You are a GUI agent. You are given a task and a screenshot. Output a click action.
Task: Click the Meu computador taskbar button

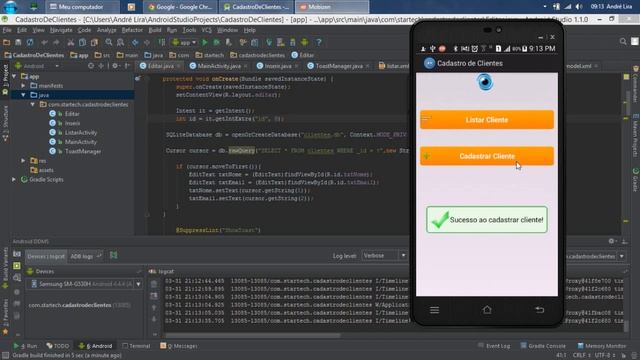coord(82,7)
